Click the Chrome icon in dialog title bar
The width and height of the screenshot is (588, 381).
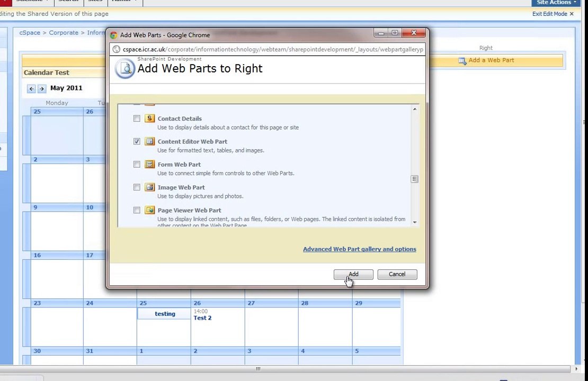click(x=113, y=35)
